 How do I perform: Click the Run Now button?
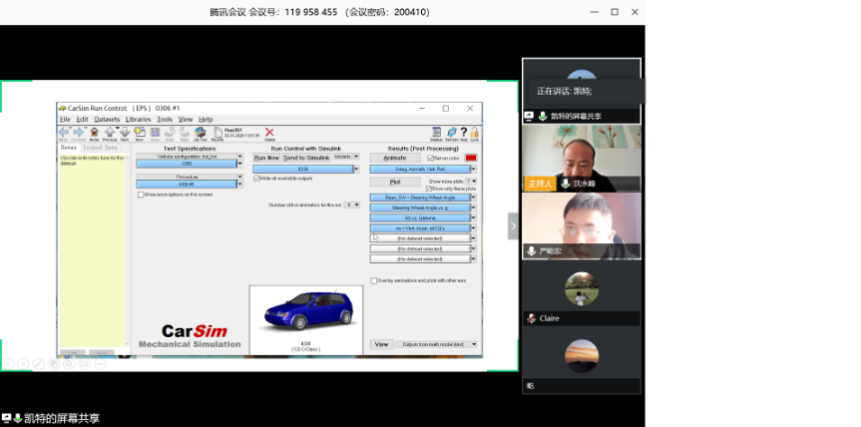(x=266, y=158)
